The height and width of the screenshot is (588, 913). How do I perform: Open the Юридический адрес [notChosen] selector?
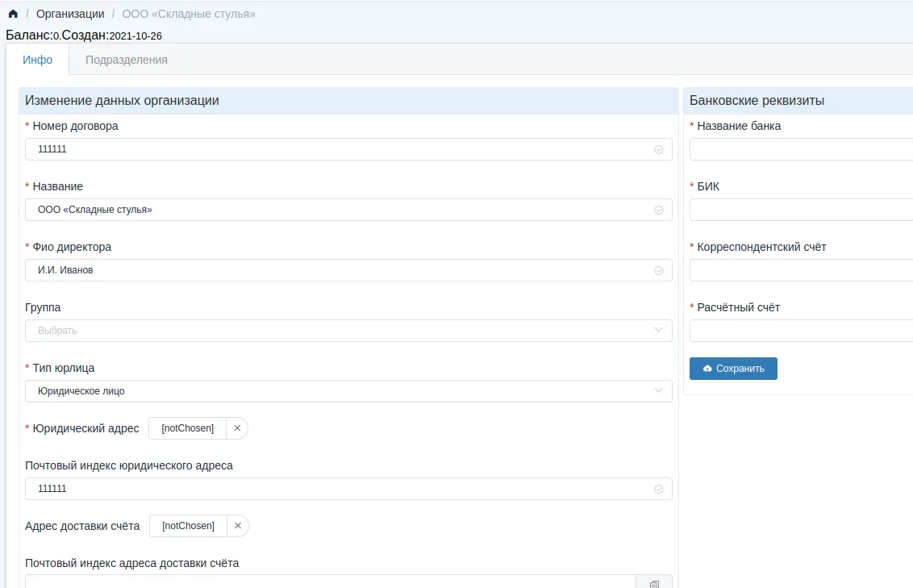tap(188, 428)
